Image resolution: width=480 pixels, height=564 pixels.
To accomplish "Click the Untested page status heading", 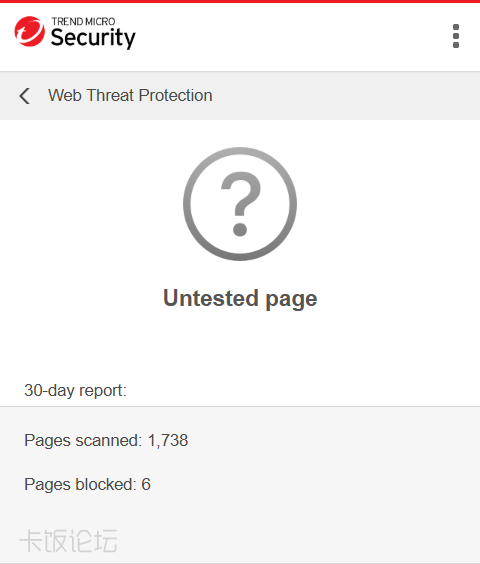I will (240, 299).
